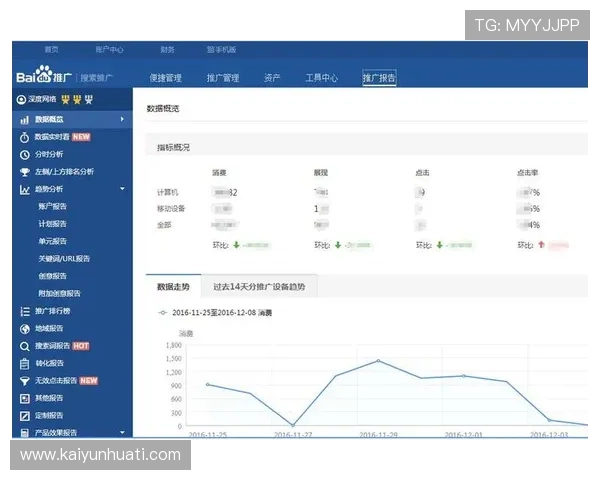Click the chart data point on 2016-11-29
This screenshot has height=480, width=600.
click(x=378, y=361)
